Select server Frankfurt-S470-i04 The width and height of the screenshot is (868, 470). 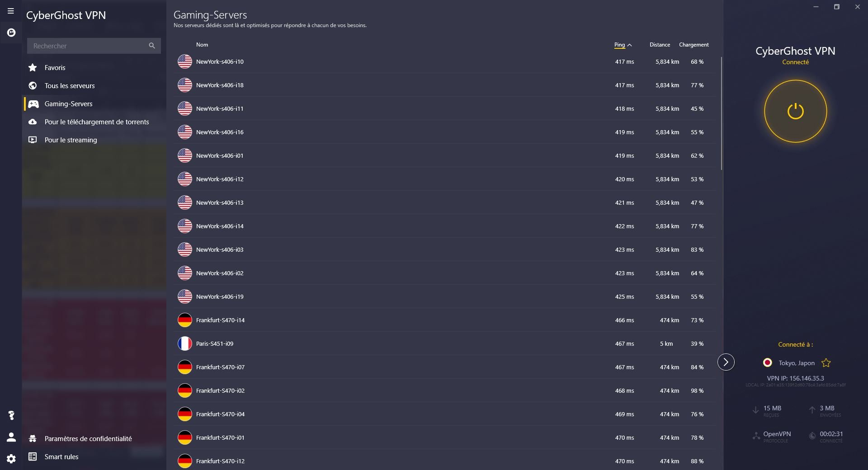[x=444, y=414]
